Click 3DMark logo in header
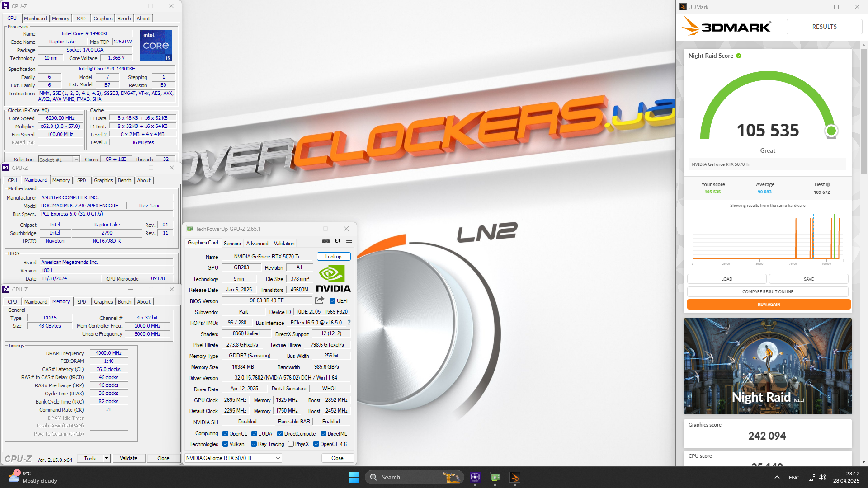The width and height of the screenshot is (868, 488). click(x=726, y=27)
